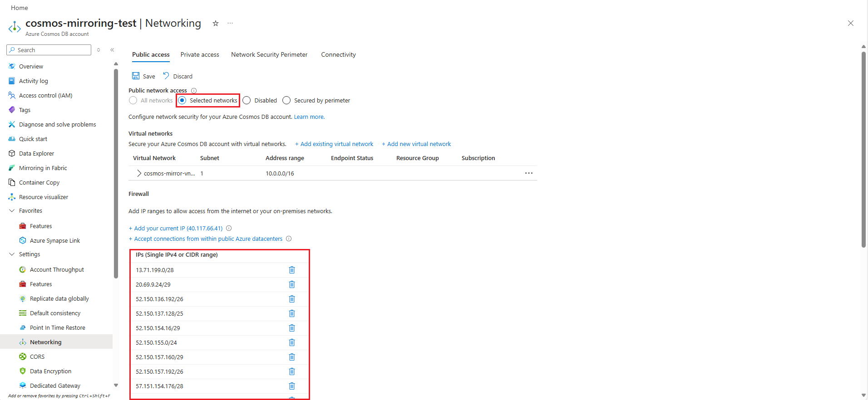Delete the 52.150.136.192/26 IP range
868x400 pixels.
coord(292,299)
